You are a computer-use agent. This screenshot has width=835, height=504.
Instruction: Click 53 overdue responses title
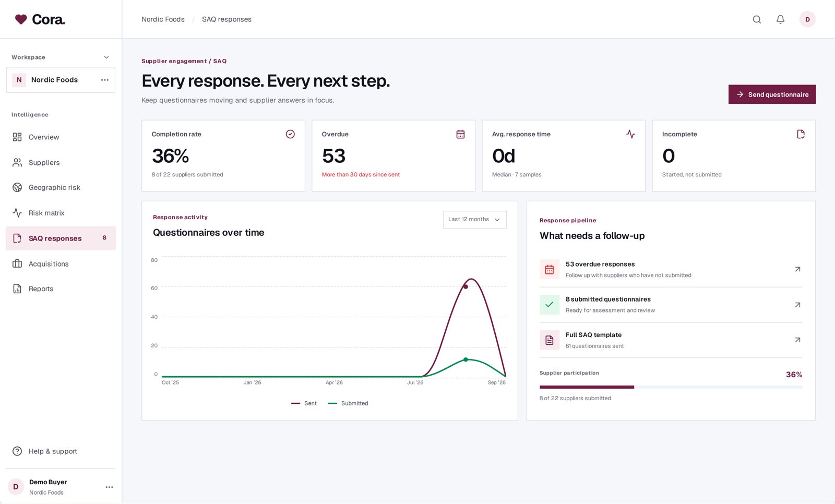(600, 265)
